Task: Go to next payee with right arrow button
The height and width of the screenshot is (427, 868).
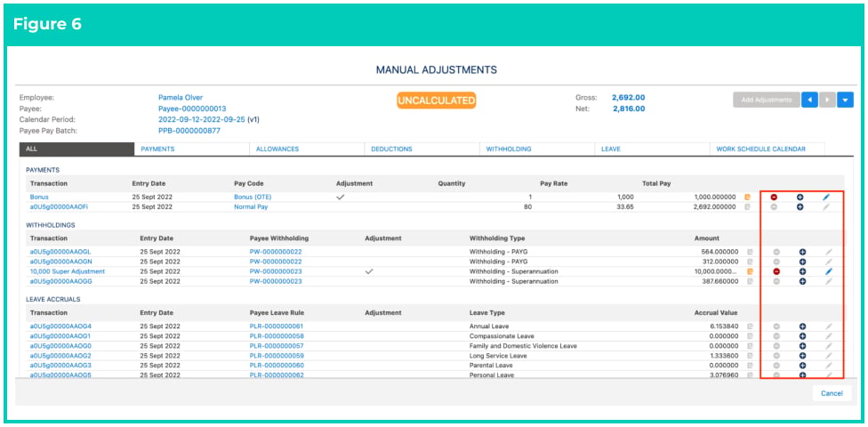Action: point(827,100)
